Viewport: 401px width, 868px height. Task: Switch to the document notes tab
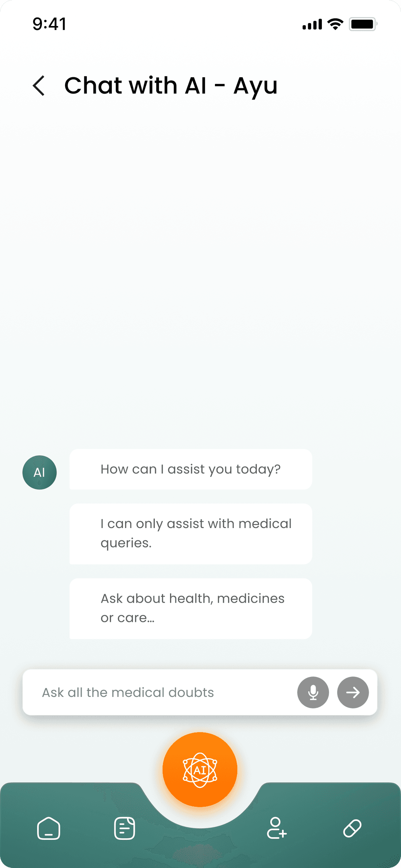tap(124, 828)
